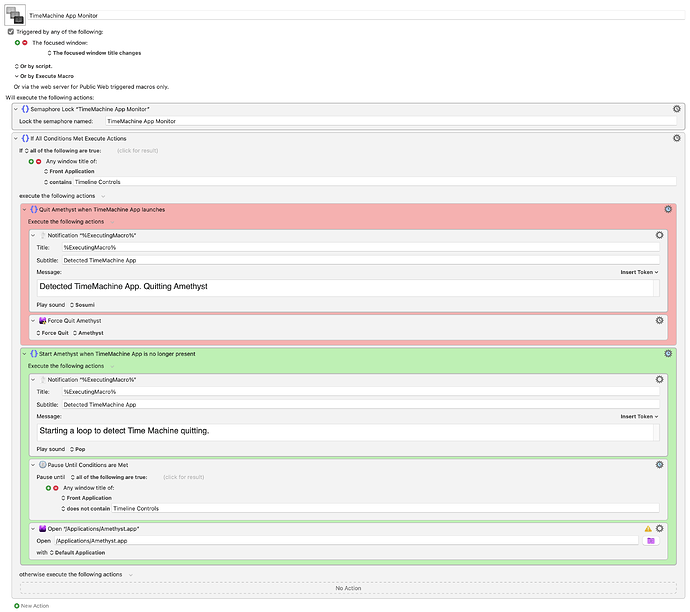Screen dimensions: 690x612
Task: Add a condition in the Pause Until action
Action: (48, 488)
